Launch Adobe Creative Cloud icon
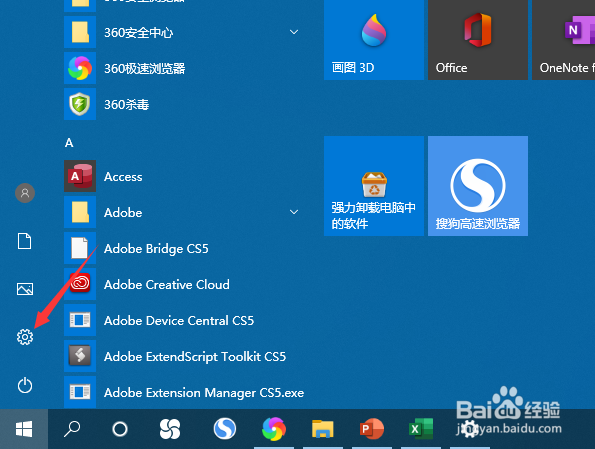 [x=80, y=284]
